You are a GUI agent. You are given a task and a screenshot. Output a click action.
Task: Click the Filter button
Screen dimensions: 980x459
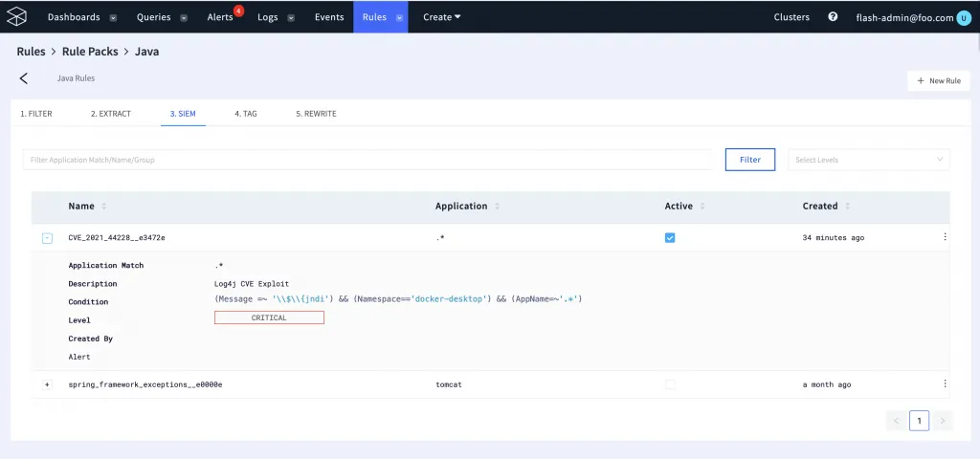[x=749, y=160]
